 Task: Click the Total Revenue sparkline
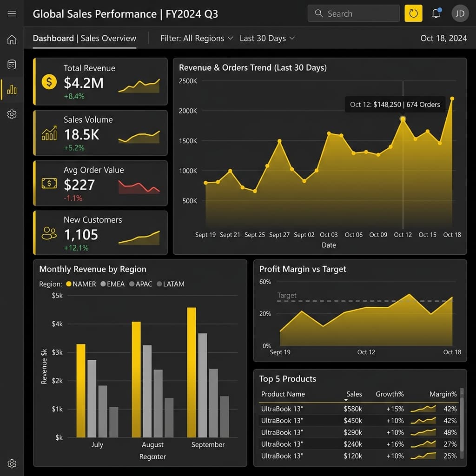pyautogui.click(x=139, y=86)
